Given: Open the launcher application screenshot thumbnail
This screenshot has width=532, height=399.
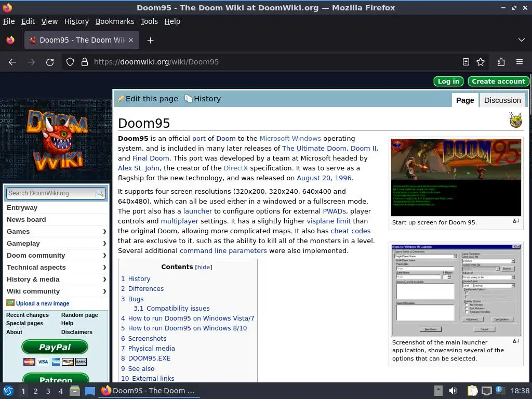Looking at the screenshot, I should 456,290.
